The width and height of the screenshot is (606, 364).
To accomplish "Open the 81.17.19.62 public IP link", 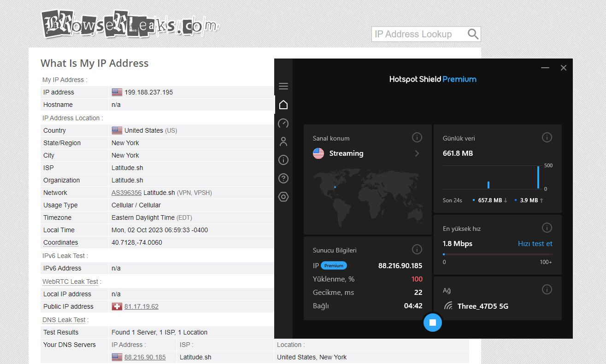I will 141,306.
